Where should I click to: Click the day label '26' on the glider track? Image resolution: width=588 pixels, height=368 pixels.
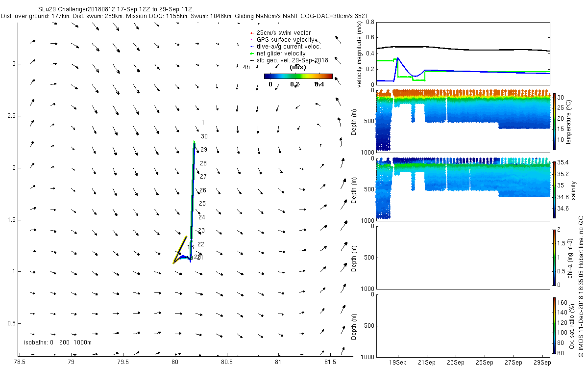coord(203,190)
